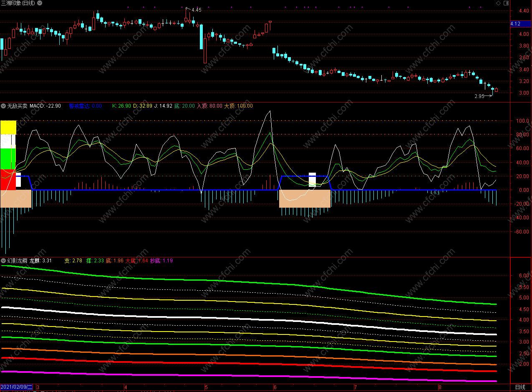Screen dimensions: 532x392
Task: Click the 2021/02/09/二 date label
Action: click(17, 387)
